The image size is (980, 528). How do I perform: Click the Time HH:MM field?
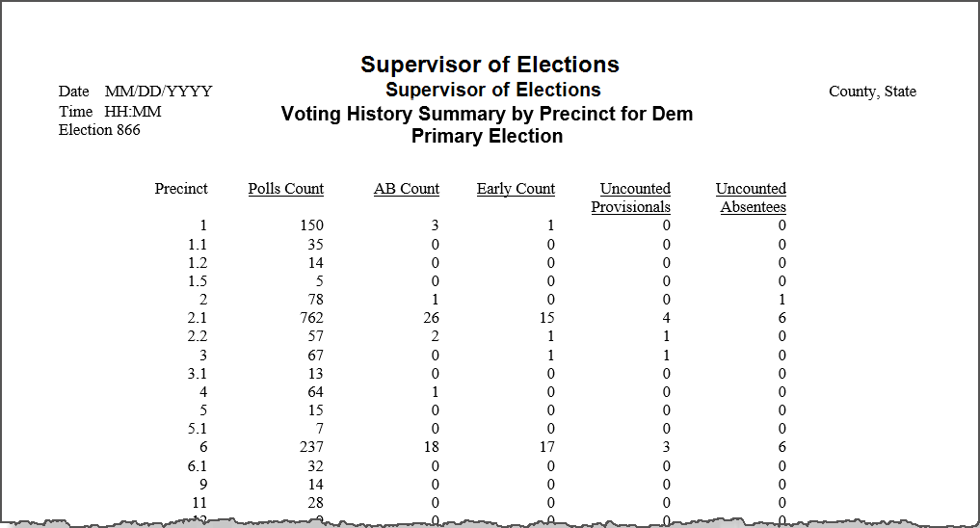point(110,111)
